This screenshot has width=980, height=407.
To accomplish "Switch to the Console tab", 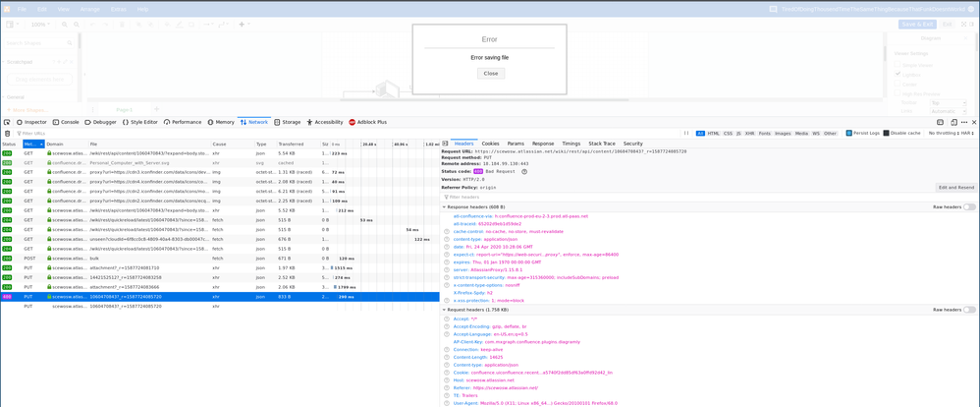I will click(x=66, y=122).
